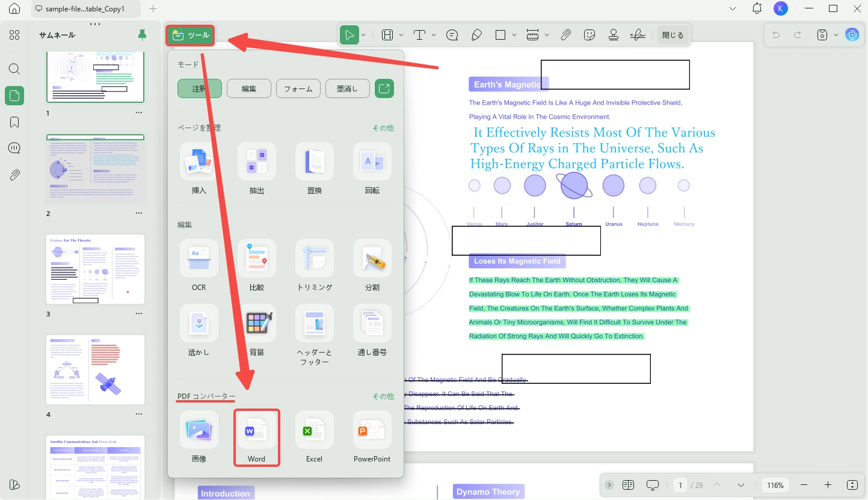Image resolution: width=868 pixels, height=500 pixels.
Task: Click その他 next to PDFコンバーター
Action: (x=383, y=396)
